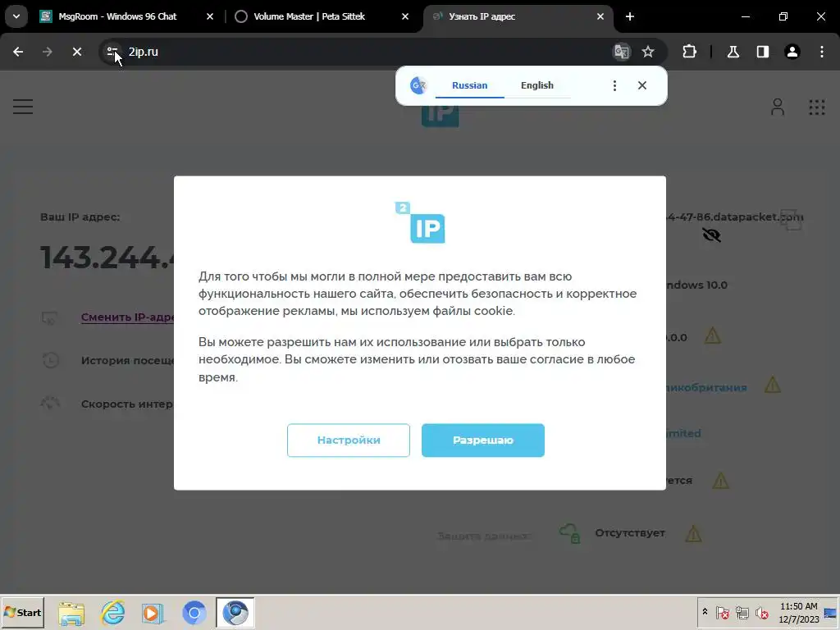Click the 2IP logo in cookie dialog
Viewport: 840px width, 630px height.
(x=420, y=222)
